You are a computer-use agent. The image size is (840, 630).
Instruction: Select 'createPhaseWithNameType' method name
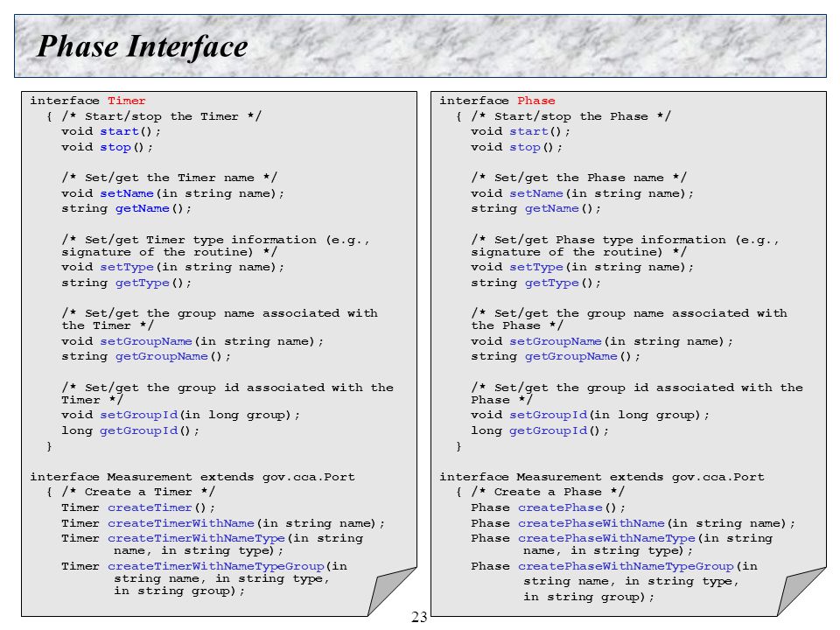pos(606,538)
